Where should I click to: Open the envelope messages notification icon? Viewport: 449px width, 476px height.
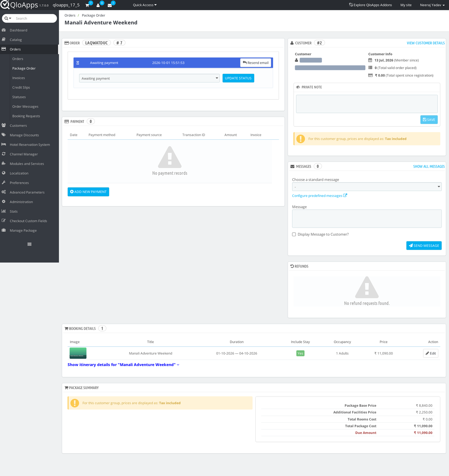tap(110, 5)
